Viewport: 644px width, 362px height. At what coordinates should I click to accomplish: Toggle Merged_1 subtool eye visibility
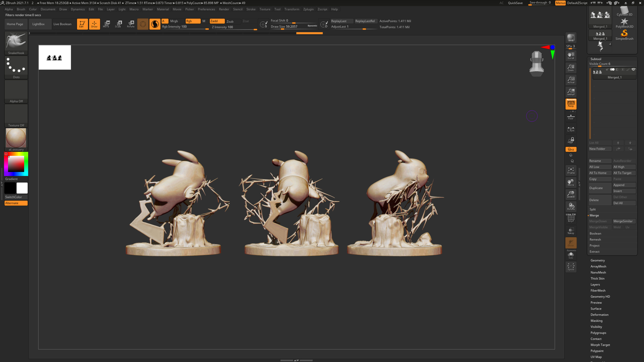(633, 69)
